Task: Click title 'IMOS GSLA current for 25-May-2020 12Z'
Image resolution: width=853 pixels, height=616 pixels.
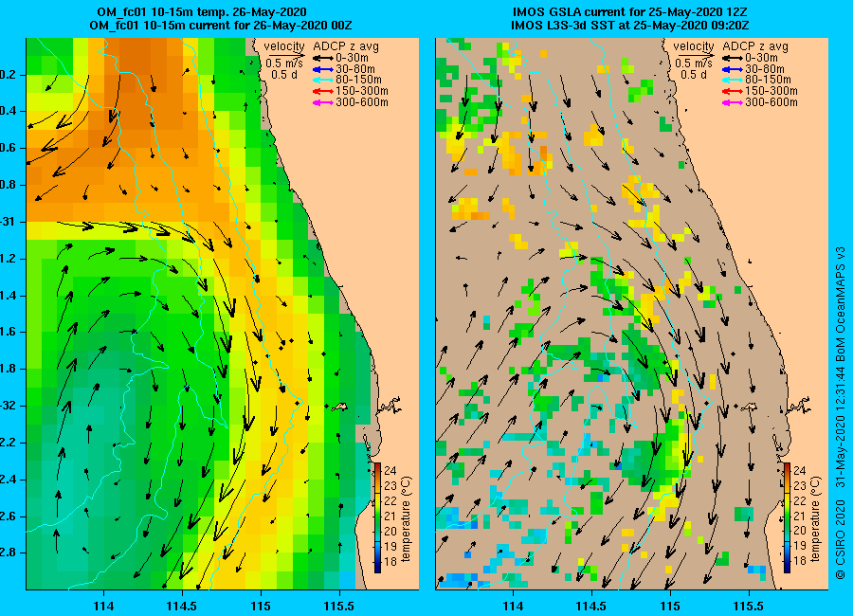Action: click(x=630, y=12)
